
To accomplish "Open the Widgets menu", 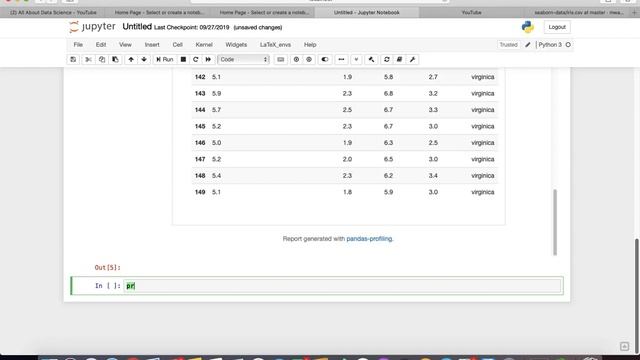I will click(236, 45).
